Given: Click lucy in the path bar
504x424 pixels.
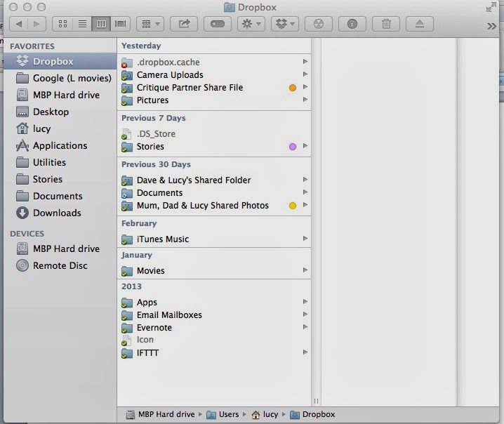Looking at the screenshot, I should click(x=265, y=415).
